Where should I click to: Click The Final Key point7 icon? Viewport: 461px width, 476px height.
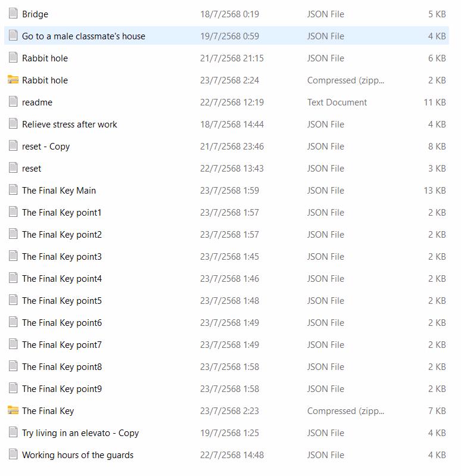(x=13, y=344)
